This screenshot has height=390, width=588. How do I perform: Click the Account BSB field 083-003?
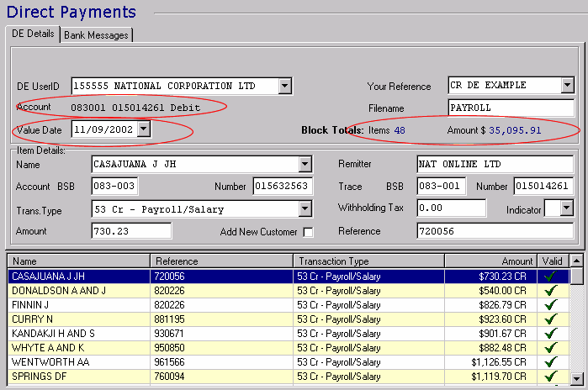point(114,187)
